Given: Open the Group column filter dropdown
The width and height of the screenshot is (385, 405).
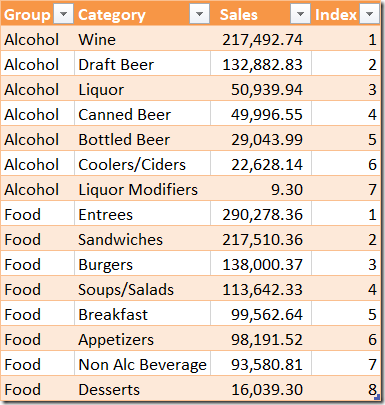Looking at the screenshot, I should pyautogui.click(x=63, y=14).
